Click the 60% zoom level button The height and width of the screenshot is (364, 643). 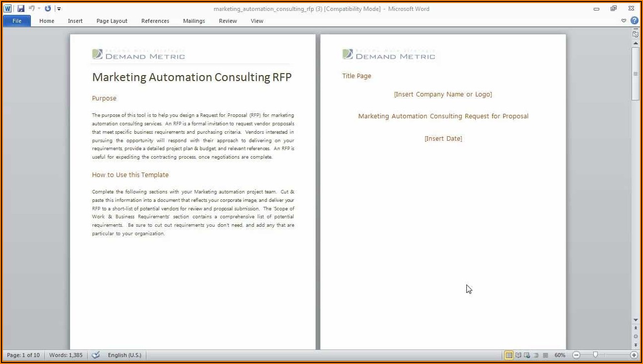pos(560,355)
